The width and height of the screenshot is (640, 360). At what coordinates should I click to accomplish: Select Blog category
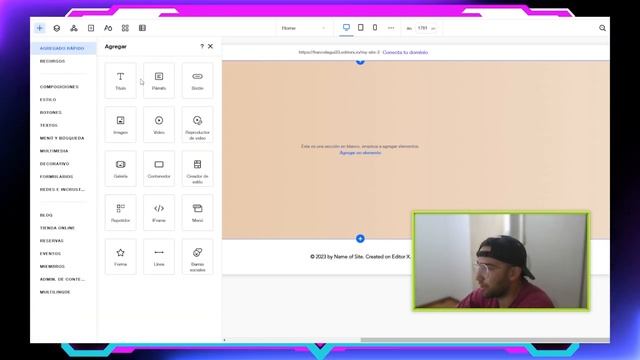[46, 215]
